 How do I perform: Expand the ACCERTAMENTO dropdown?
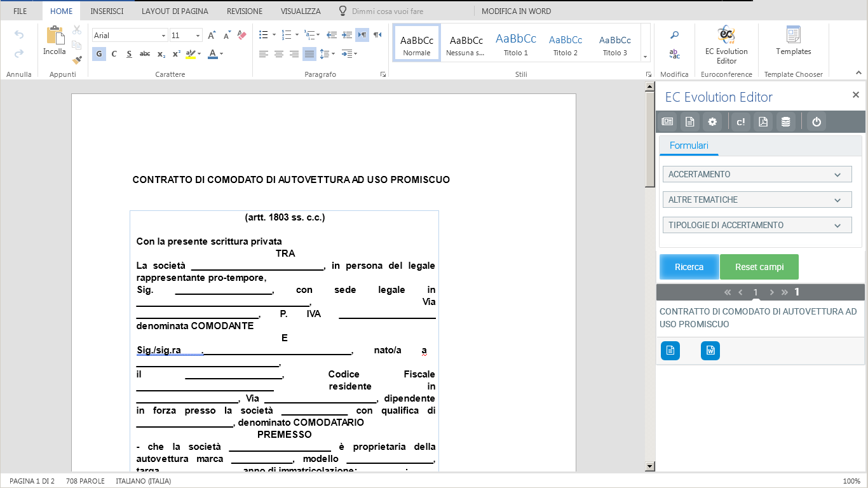[757, 174]
